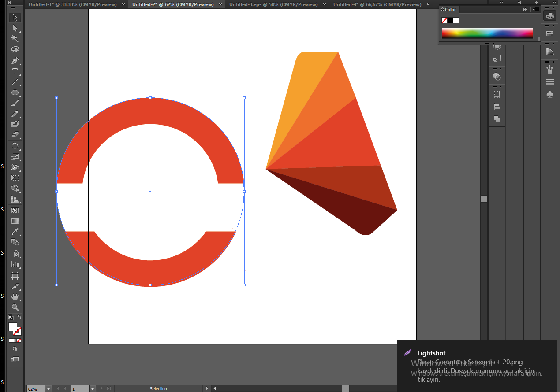The width and height of the screenshot is (560, 392).
Task: Open the Align panel icon
Action: [x=497, y=107]
